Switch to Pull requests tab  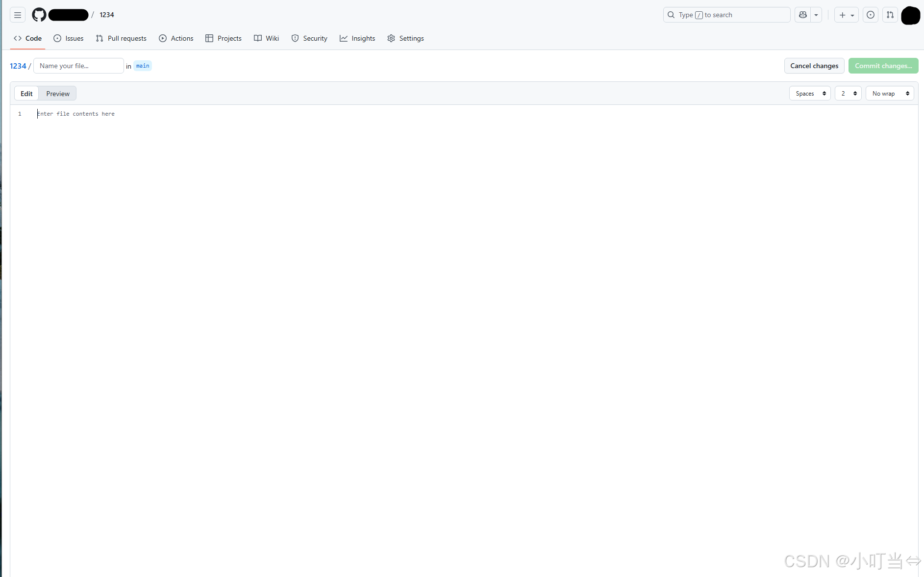click(121, 38)
